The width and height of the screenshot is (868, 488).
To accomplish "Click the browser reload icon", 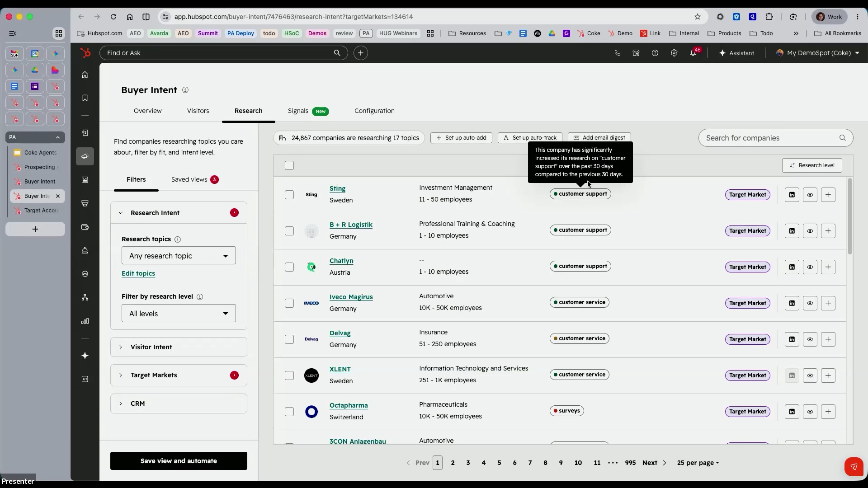I will 113,17.
